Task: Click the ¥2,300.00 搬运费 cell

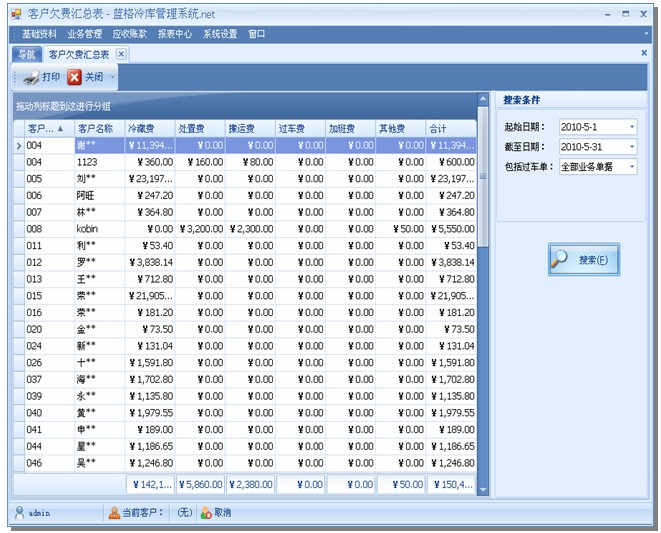Action: tap(250, 229)
